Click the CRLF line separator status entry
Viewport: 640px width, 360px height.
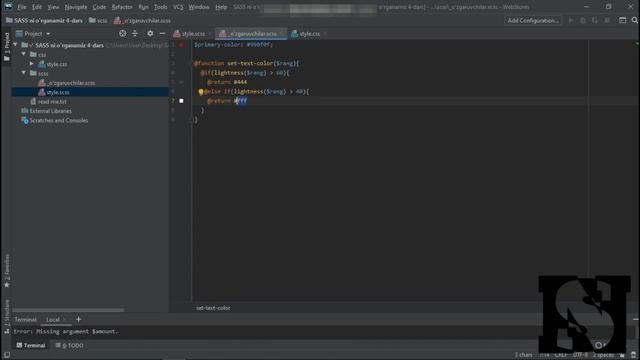[560, 355]
